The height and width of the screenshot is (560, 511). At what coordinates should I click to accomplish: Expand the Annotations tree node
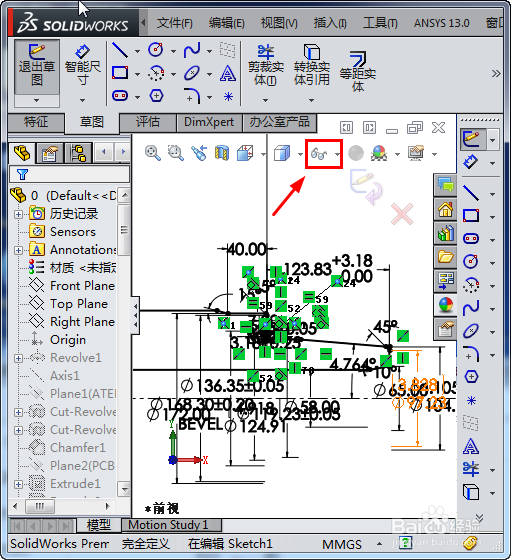click(18, 250)
